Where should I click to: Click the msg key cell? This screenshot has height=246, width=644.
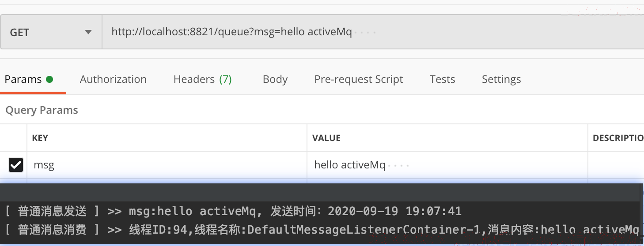(167, 165)
